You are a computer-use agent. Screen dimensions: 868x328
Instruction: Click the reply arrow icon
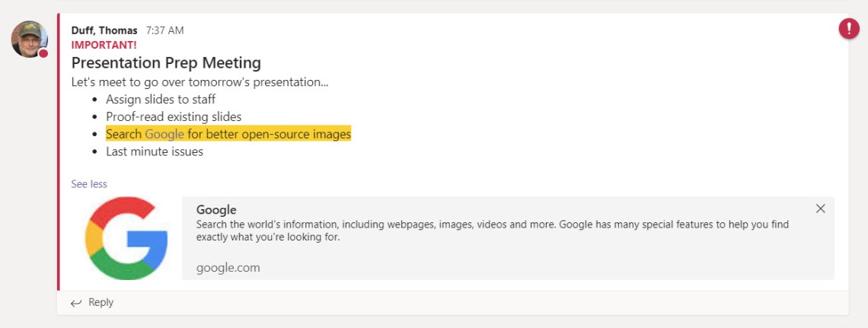(x=76, y=303)
